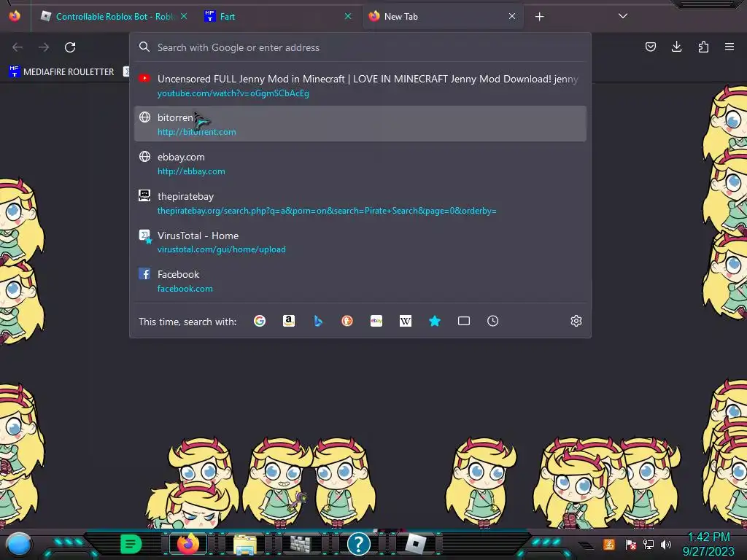
Task: Expand the list all tabs dropdown
Action: (623, 16)
